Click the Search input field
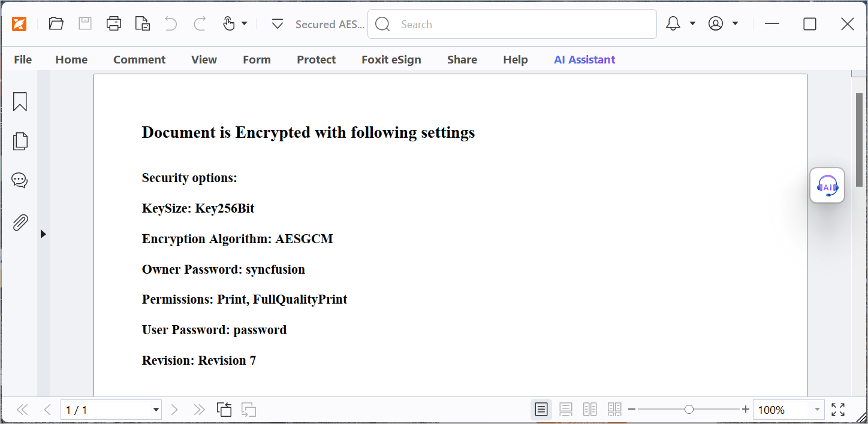Viewport: 868px width, 424px height. tap(522, 25)
